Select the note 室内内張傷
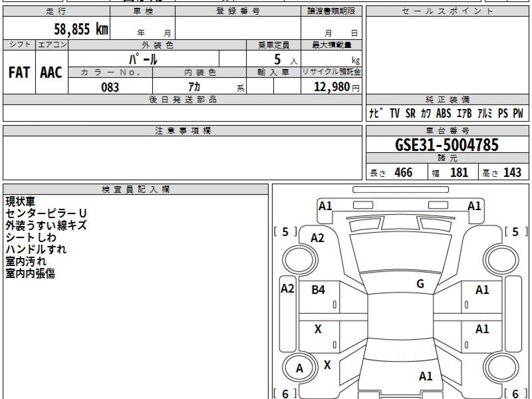 click(30, 274)
